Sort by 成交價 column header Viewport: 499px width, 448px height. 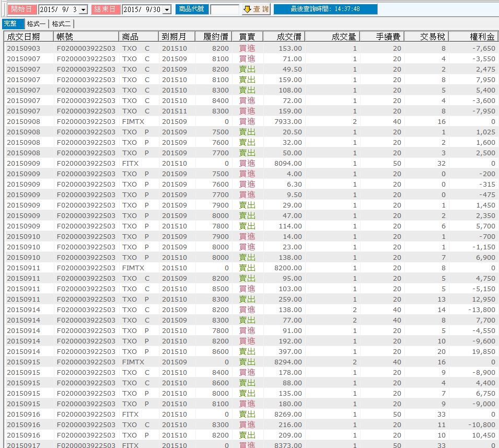(284, 37)
